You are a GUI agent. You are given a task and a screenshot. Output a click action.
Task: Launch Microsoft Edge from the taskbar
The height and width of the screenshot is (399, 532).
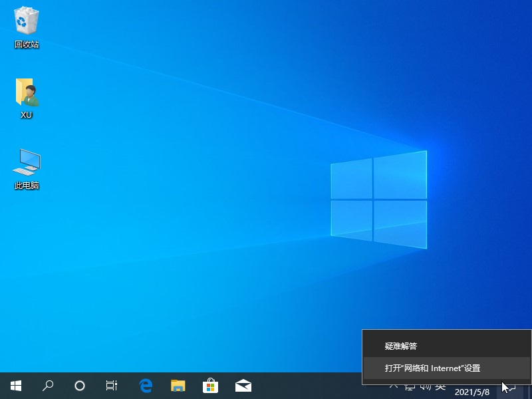(x=146, y=385)
